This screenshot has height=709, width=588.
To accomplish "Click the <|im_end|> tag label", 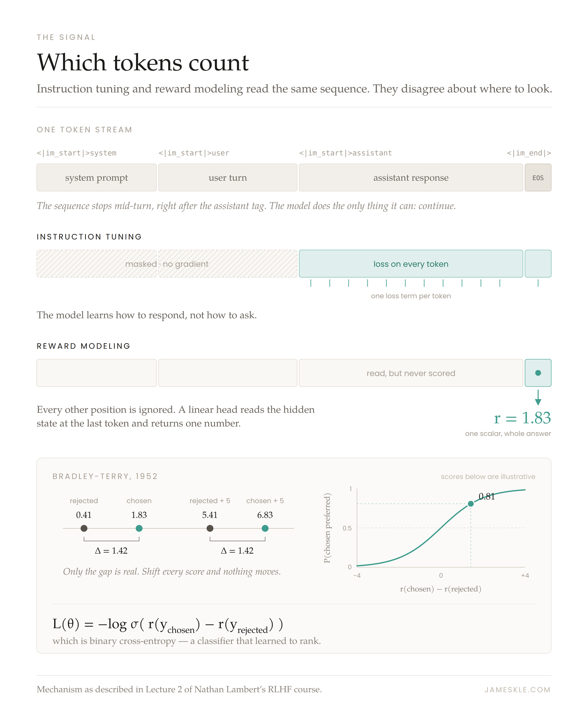I will click(529, 153).
